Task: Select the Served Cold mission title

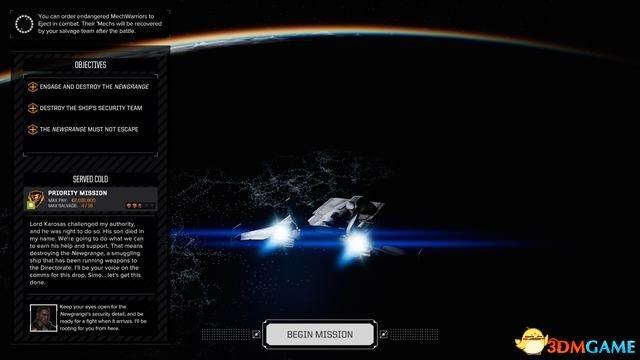Action: [90, 179]
